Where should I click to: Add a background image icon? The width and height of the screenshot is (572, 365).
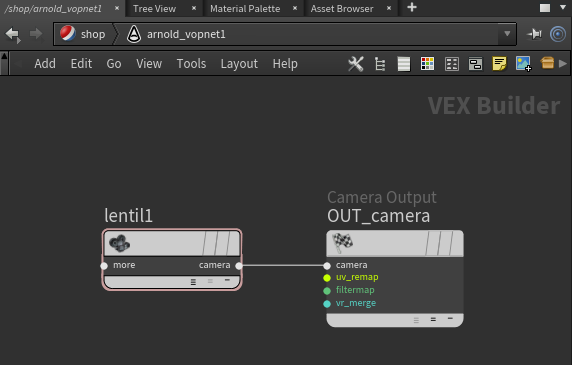coord(523,64)
